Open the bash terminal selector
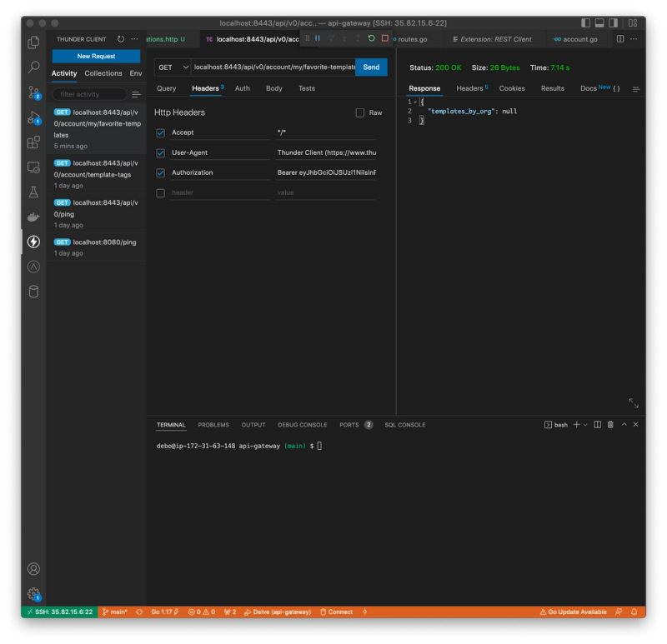Viewport: 667px width, 644px height. tap(555, 425)
